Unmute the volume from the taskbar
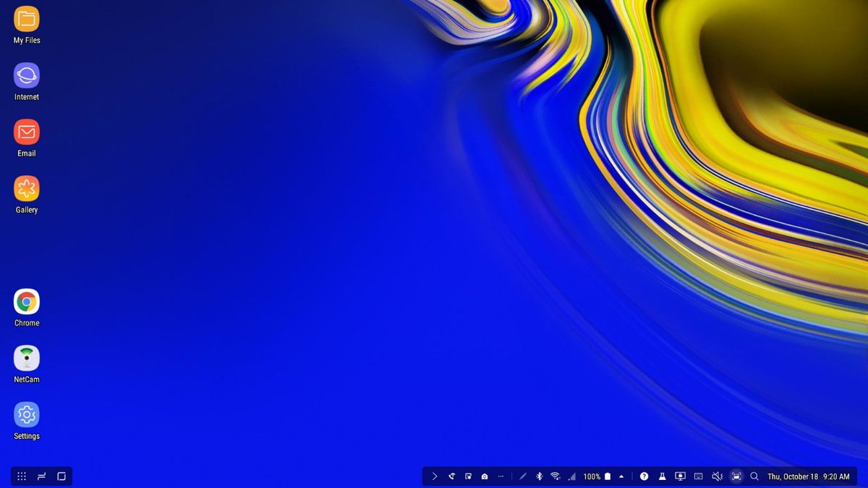The width and height of the screenshot is (868, 488). (x=717, y=476)
